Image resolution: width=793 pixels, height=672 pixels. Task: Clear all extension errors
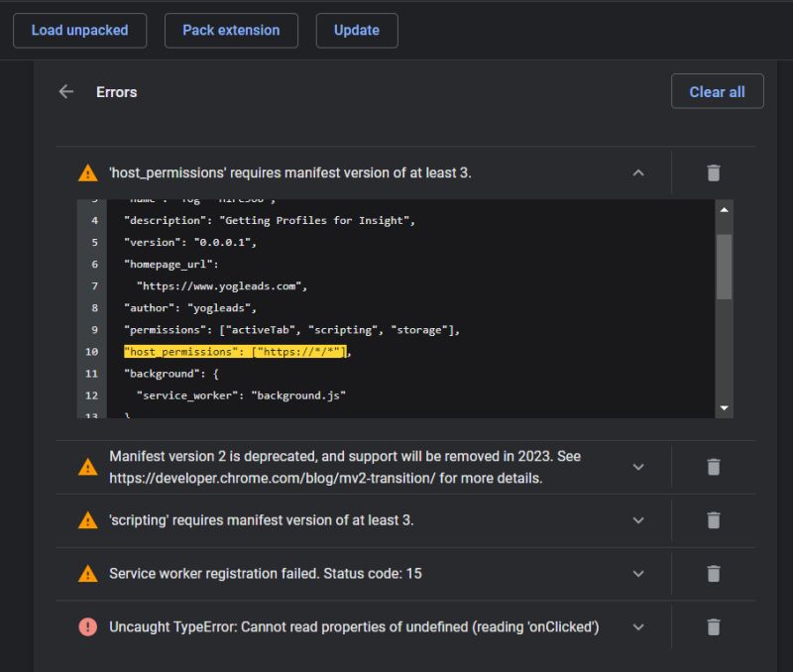pos(717,91)
